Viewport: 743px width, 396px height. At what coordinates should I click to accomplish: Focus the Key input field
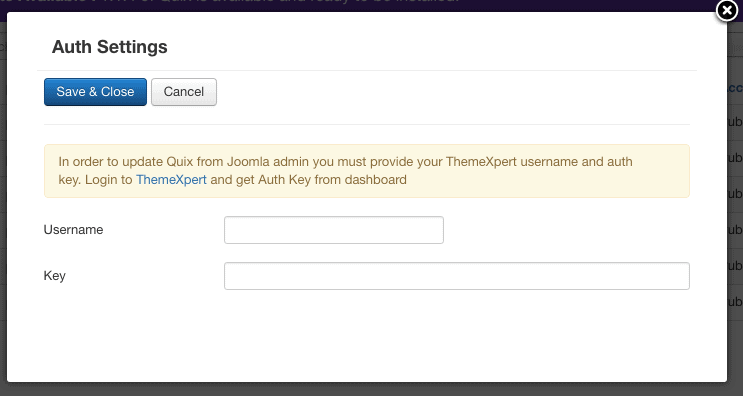pyautogui.click(x=457, y=276)
